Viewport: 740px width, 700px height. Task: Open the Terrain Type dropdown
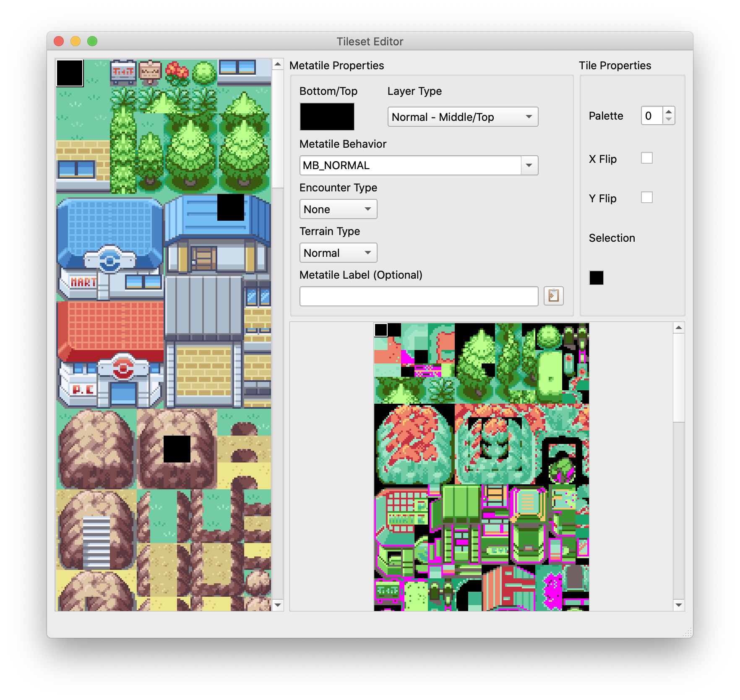[x=338, y=253]
